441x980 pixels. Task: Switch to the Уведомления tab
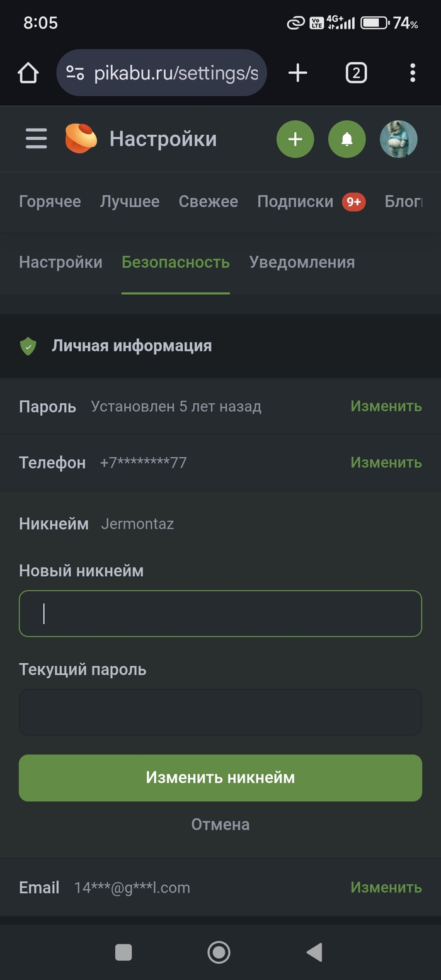click(302, 262)
